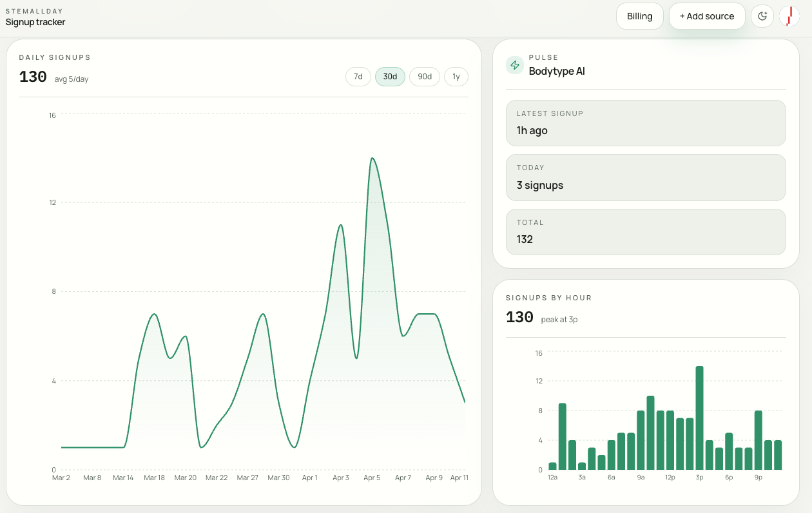
Task: Click the red sparkline profile avatar
Action: coord(788,16)
